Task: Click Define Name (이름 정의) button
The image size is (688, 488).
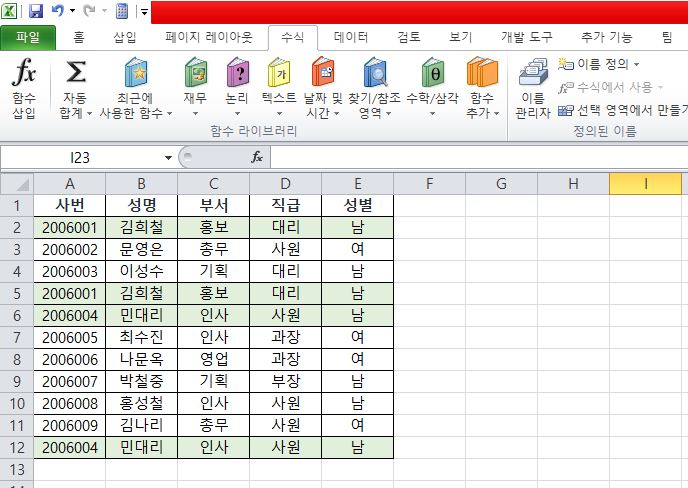Action: point(594,65)
